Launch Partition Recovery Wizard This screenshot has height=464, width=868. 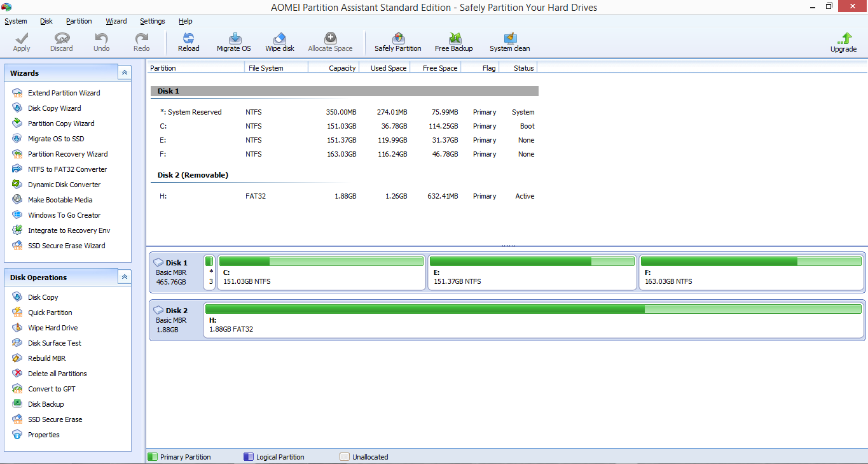click(x=60, y=154)
